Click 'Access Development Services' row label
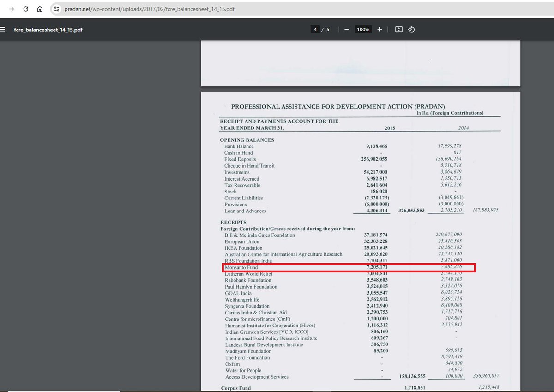 click(x=256, y=377)
